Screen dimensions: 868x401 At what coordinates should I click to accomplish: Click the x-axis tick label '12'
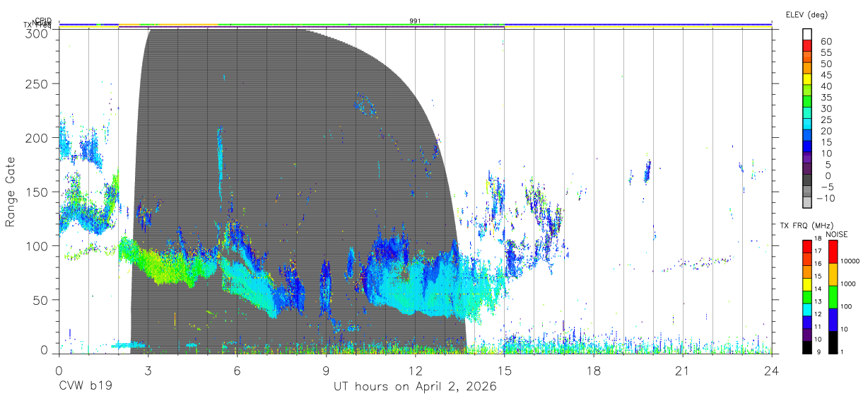[x=415, y=371]
